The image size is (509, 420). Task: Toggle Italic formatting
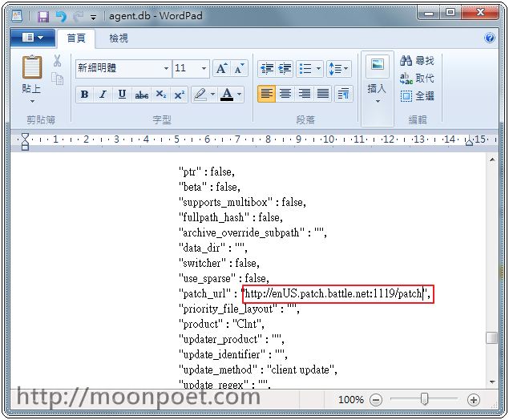tap(103, 95)
